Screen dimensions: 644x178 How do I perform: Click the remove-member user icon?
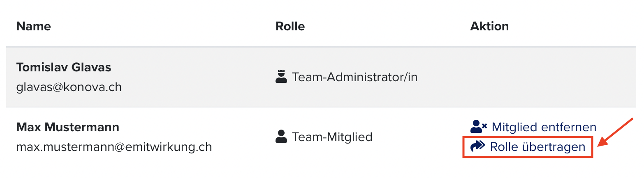[x=479, y=126]
